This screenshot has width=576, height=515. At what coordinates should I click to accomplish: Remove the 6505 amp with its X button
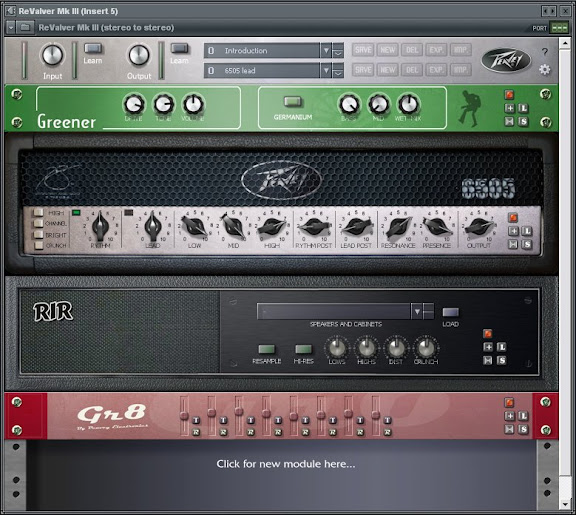(x=513, y=244)
